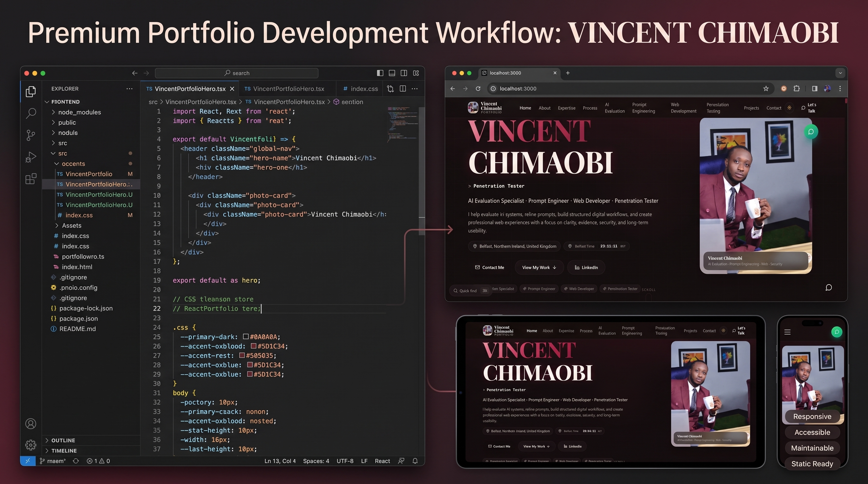Click the sync changes icon in status bar
The image size is (868, 484).
click(76, 461)
